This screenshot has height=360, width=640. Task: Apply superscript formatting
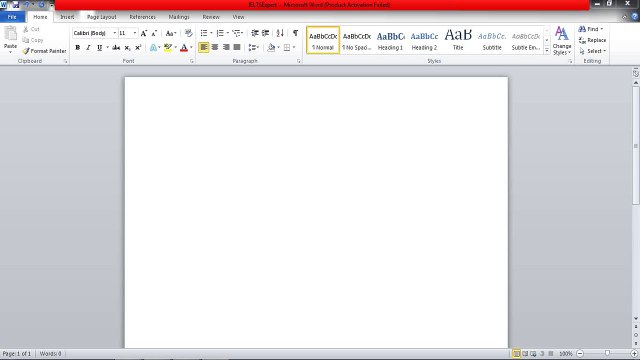[138, 48]
